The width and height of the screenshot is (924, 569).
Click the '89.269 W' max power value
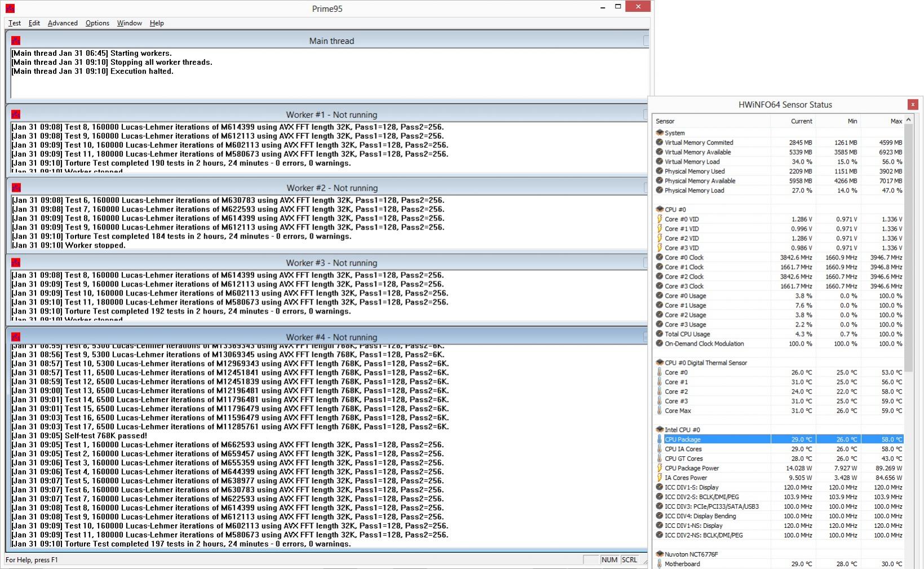tap(888, 468)
